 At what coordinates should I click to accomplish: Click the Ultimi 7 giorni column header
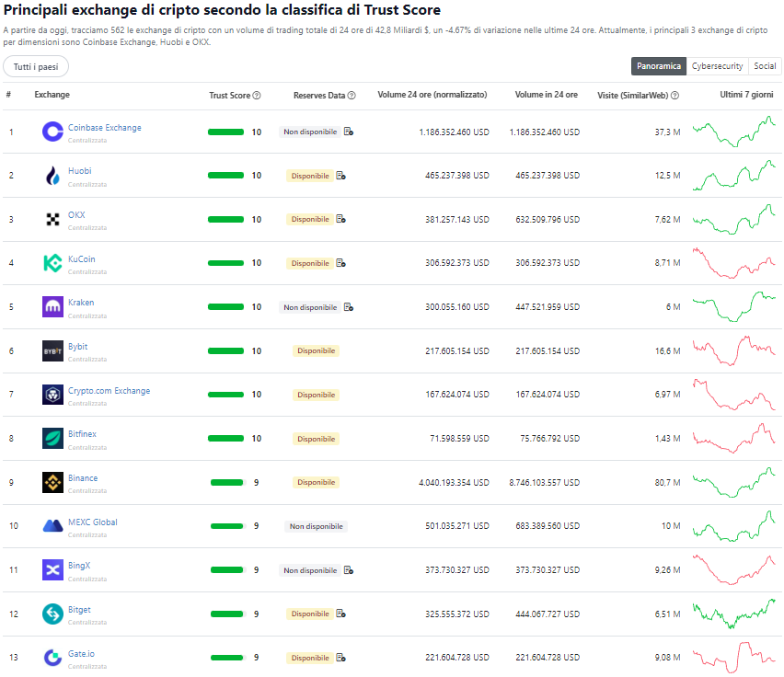point(746,95)
